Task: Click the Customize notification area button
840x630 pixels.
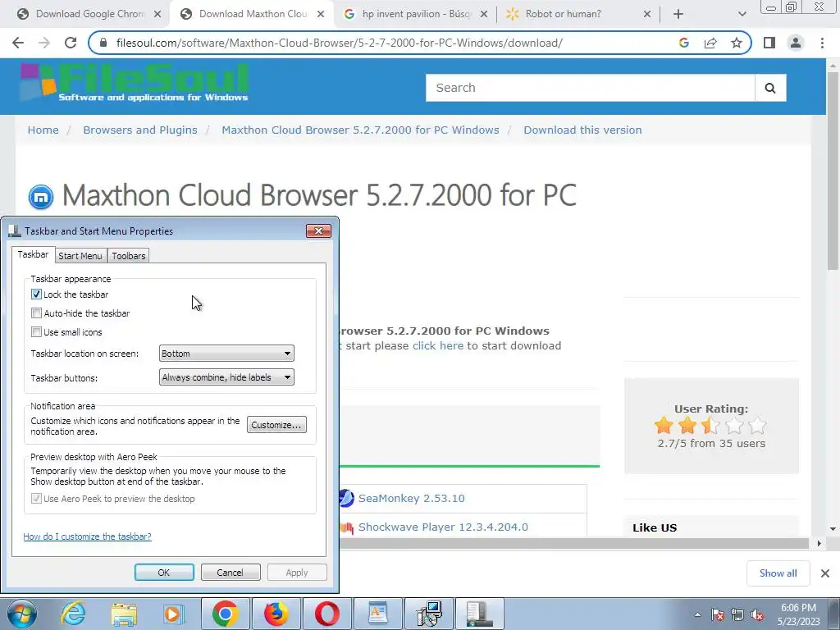Action: pyautogui.click(x=276, y=424)
